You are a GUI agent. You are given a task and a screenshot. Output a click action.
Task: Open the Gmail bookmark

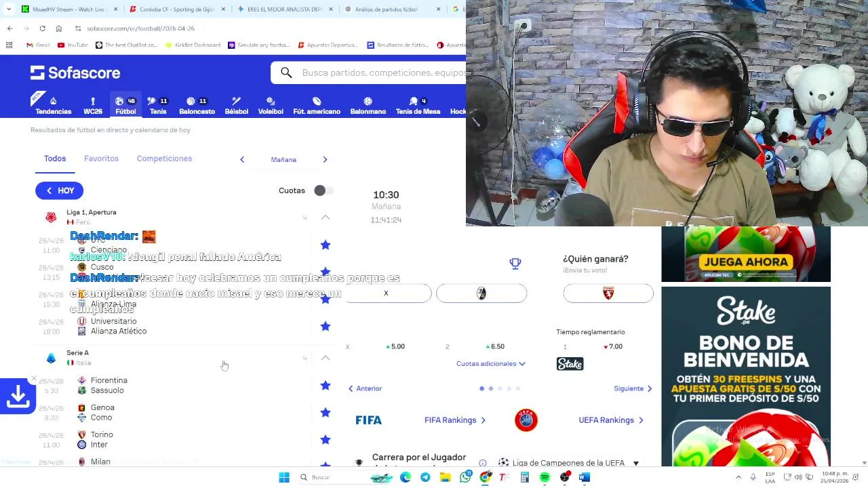[x=38, y=45]
